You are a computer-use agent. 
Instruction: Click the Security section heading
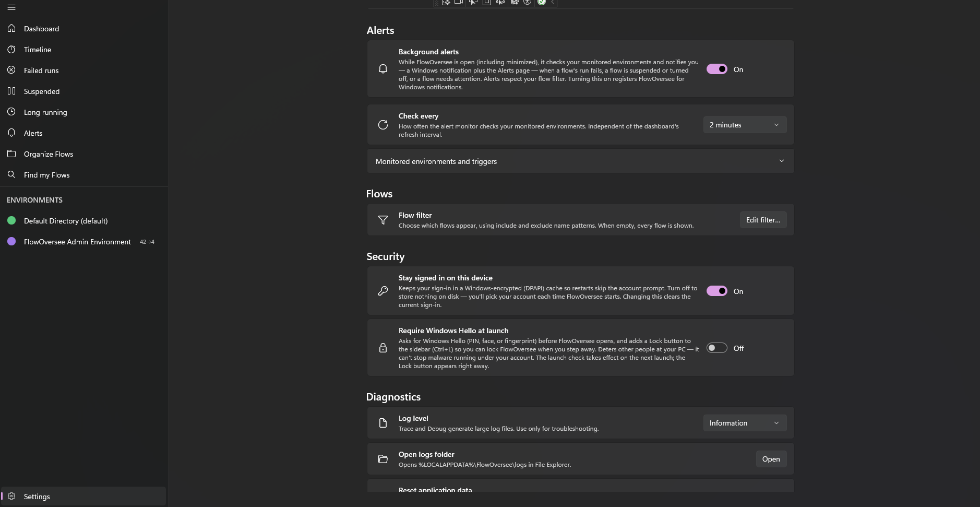coord(386,256)
